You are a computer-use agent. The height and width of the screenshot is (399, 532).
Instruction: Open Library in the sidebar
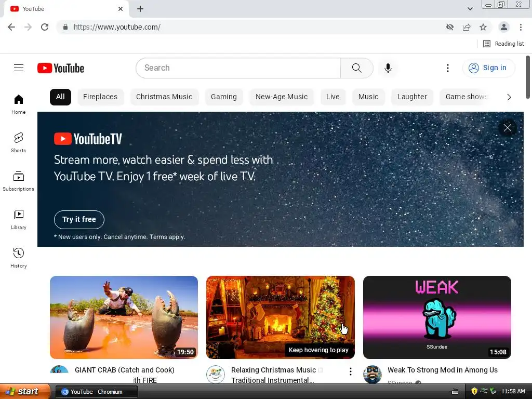pyautogui.click(x=18, y=220)
